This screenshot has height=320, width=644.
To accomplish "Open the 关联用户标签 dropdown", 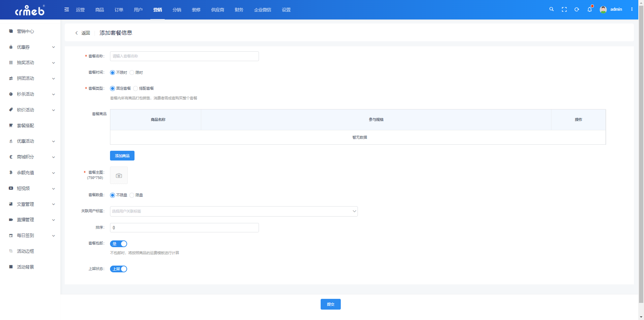I will point(233,211).
